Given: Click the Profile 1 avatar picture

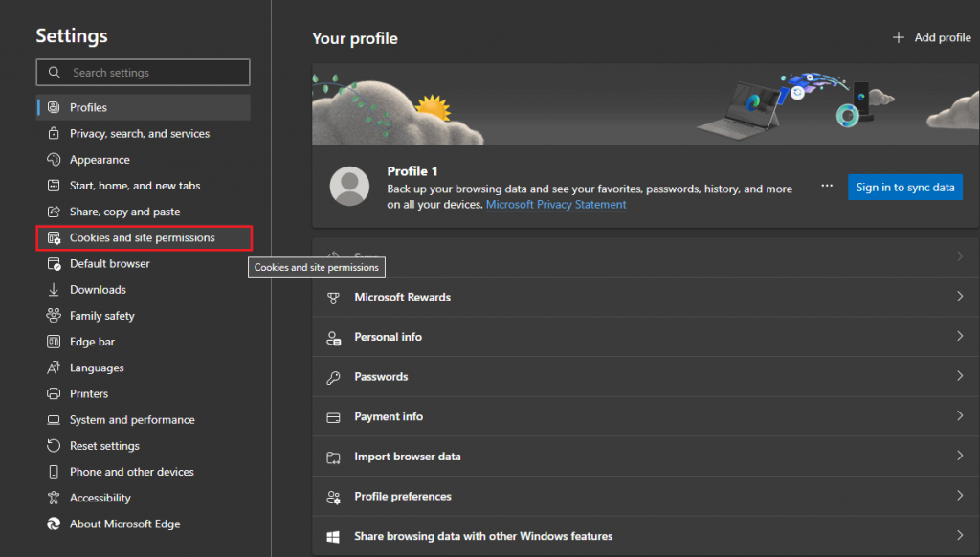Looking at the screenshot, I should pyautogui.click(x=349, y=187).
